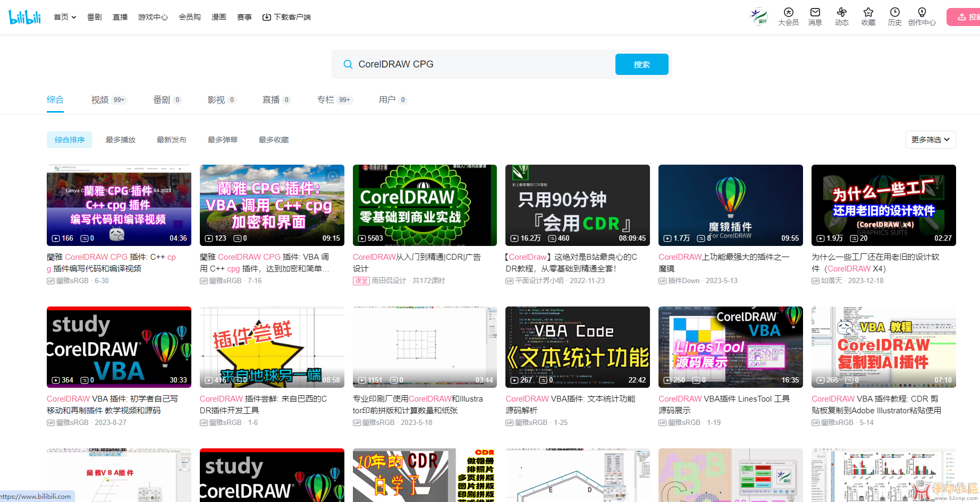
Task: Open the 只用90分钟会用CDR thumbnail
Action: [x=578, y=205]
